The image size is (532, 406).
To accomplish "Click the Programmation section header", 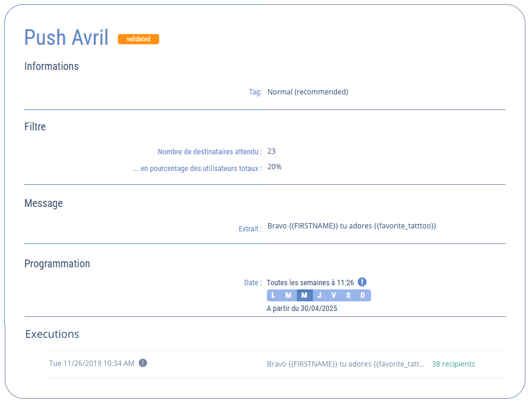I will 57,264.
